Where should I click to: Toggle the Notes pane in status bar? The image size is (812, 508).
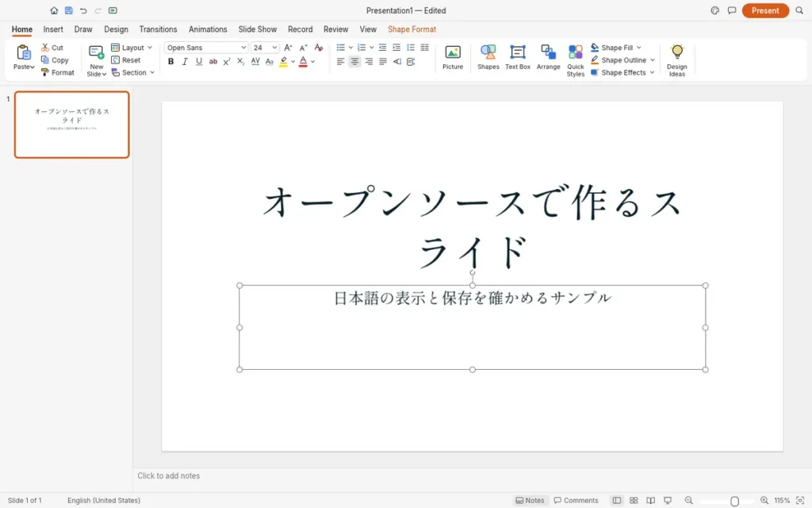coord(530,500)
